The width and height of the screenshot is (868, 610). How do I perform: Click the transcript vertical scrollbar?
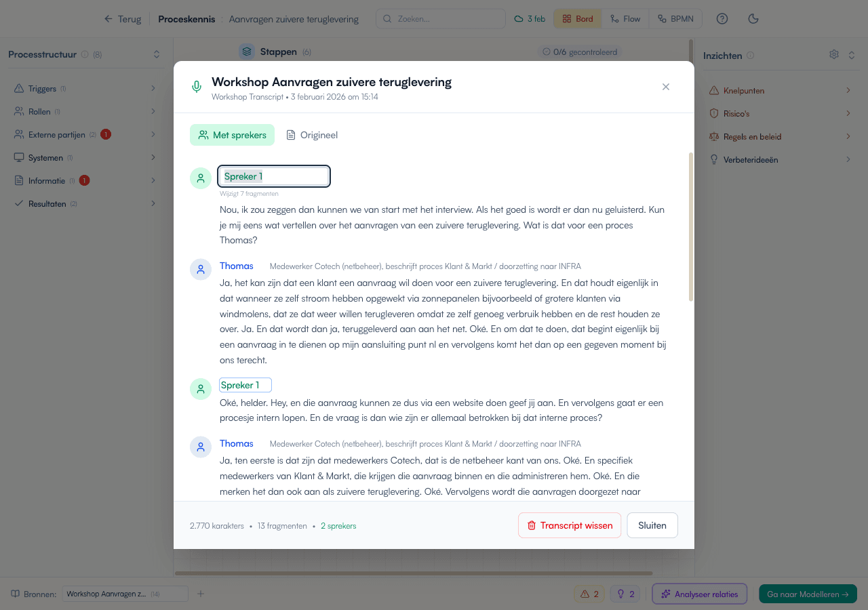690,227
